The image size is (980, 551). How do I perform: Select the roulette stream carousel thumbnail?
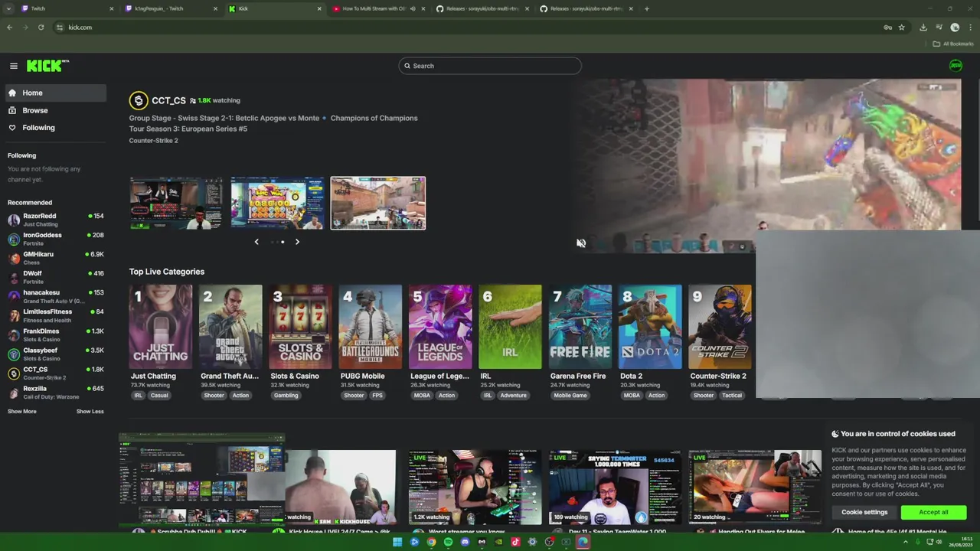point(176,203)
